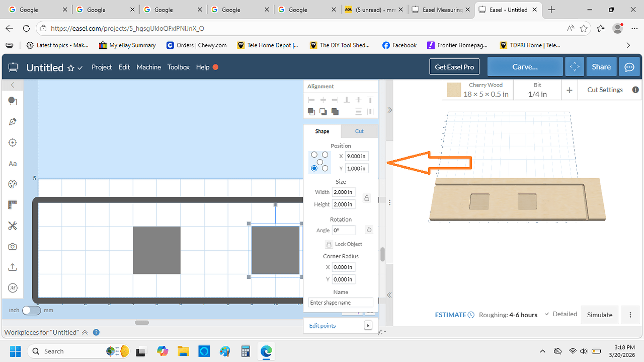Align selected shapes to right edge
The width and height of the screenshot is (644, 362).
coord(335,100)
